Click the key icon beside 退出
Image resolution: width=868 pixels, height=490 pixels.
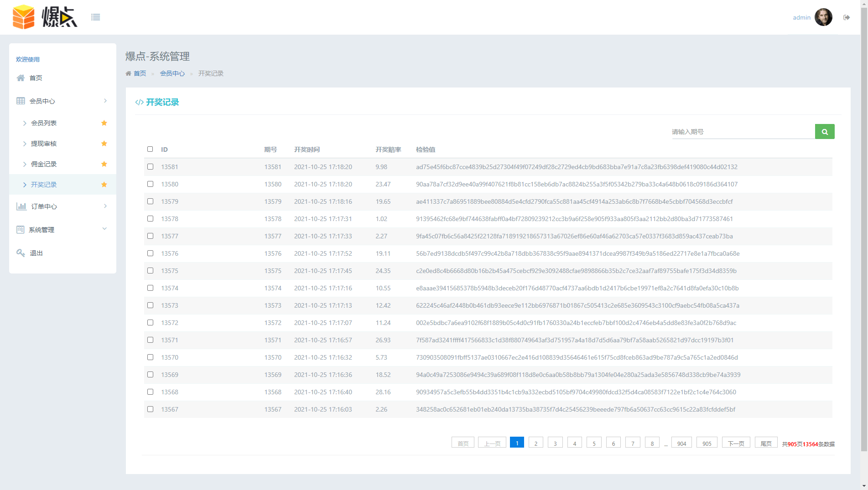(21, 253)
